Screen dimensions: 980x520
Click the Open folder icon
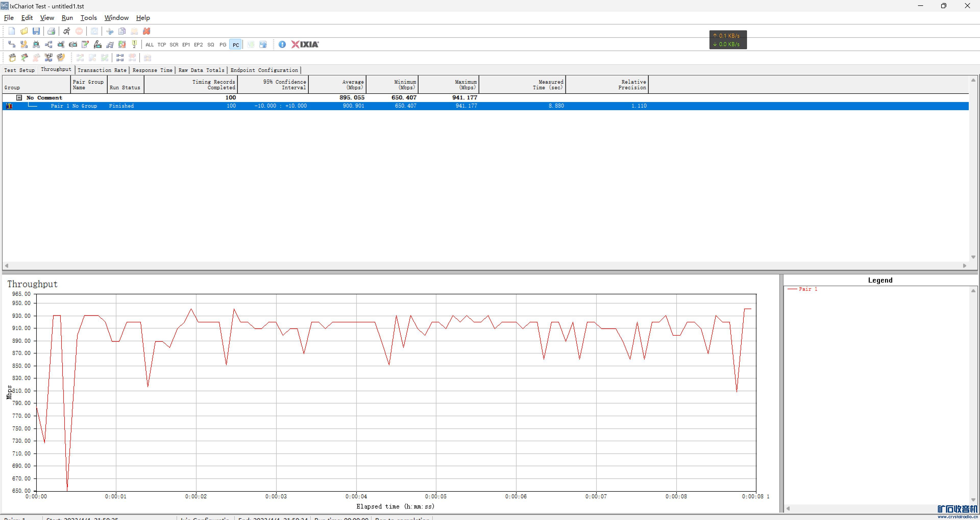24,31
